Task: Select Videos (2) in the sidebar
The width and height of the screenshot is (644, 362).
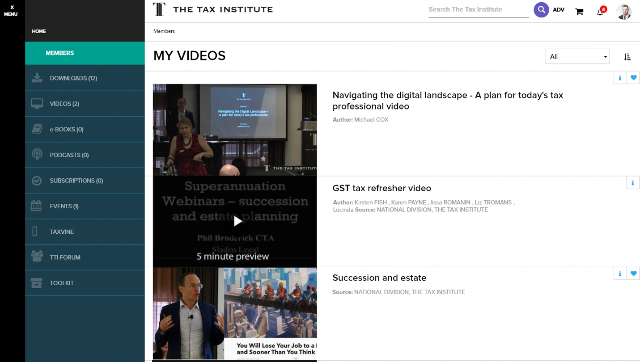Action: [85, 104]
